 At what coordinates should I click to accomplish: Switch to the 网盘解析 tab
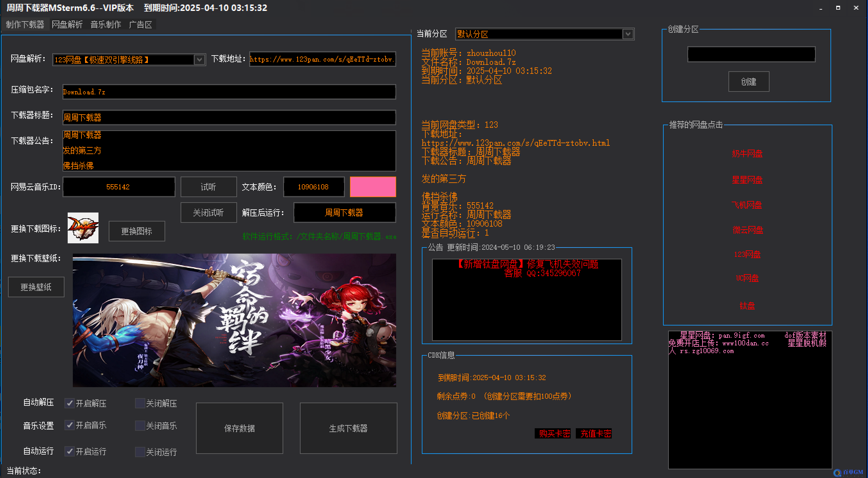pos(67,25)
